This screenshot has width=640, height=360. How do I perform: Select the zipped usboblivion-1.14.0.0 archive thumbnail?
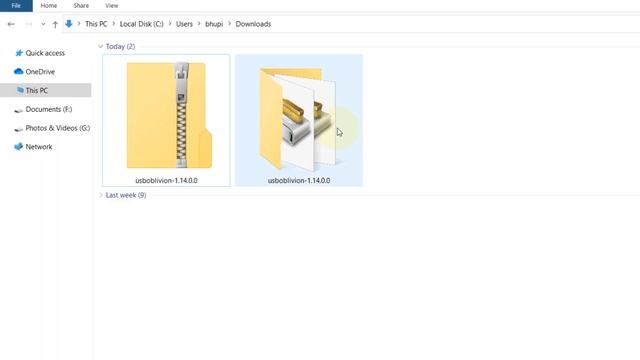[169, 116]
